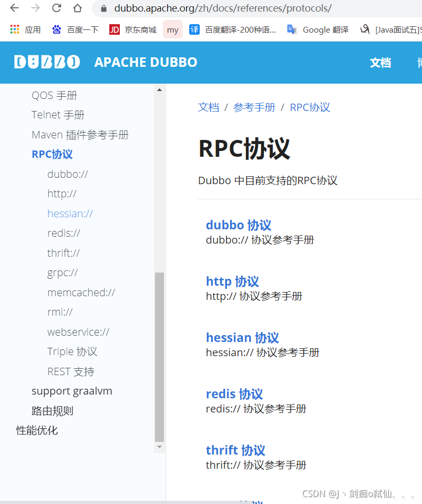Open 性能优化 section in sidebar

point(37,430)
